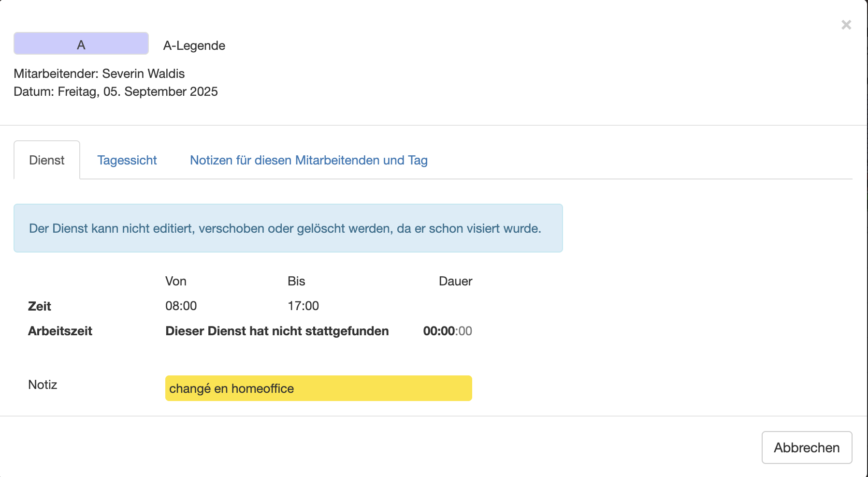Click the date Freitag, 05. September 2025
This screenshot has width=868, height=477.
click(138, 91)
